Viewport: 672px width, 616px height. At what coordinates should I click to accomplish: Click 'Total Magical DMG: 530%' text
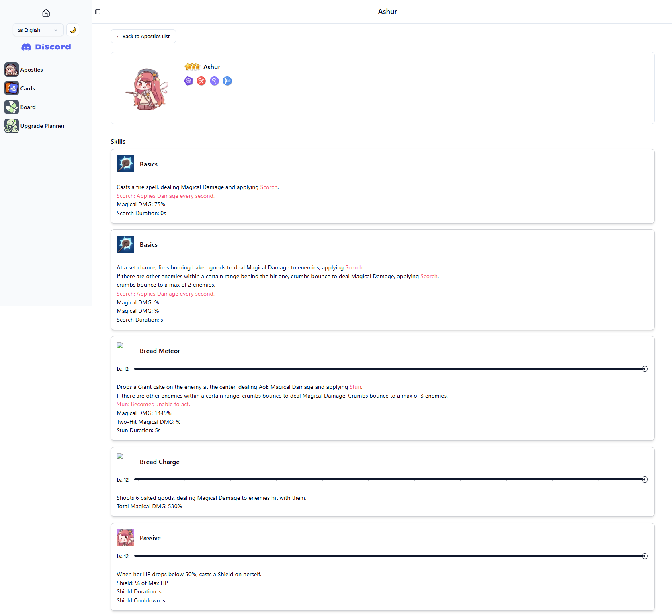point(150,507)
